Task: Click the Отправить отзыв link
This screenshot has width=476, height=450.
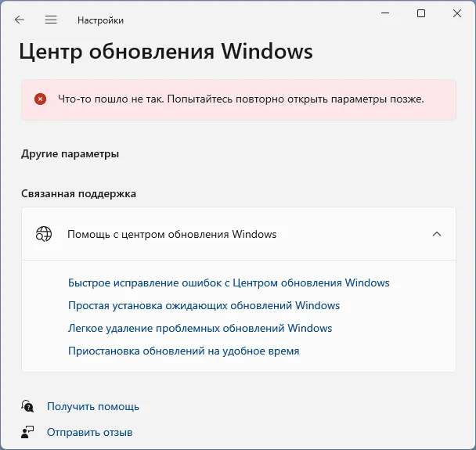Action: pos(89,432)
